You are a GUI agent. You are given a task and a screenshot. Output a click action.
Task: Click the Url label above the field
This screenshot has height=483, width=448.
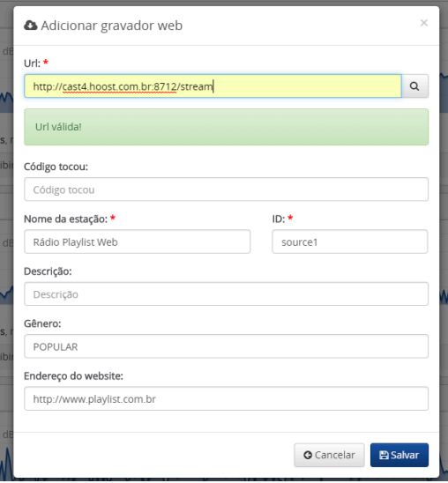tap(32, 63)
